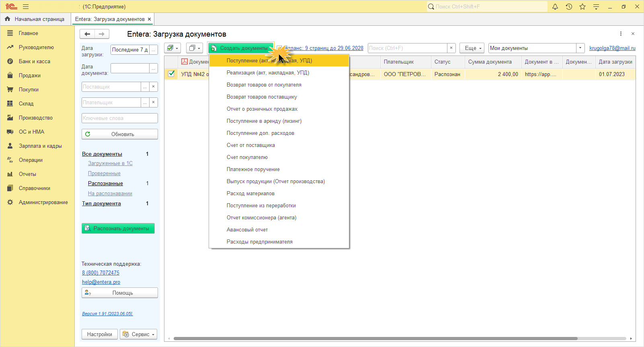Open the Сервис dropdown
This screenshot has height=347, width=644.
[x=138, y=334]
